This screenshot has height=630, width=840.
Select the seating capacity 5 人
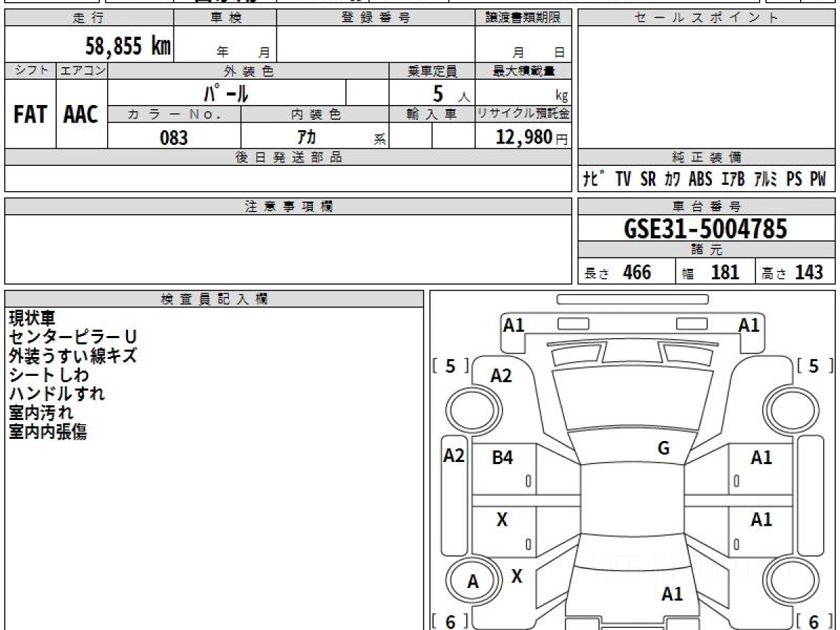point(451,93)
